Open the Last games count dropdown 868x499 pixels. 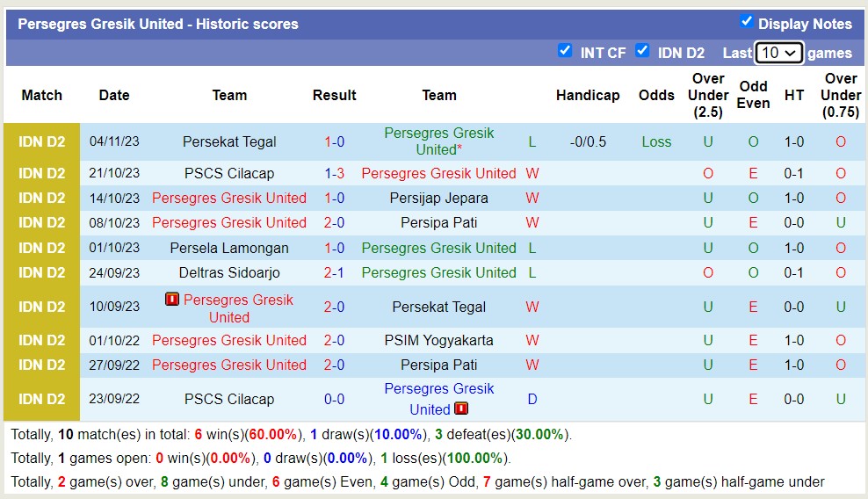(779, 53)
